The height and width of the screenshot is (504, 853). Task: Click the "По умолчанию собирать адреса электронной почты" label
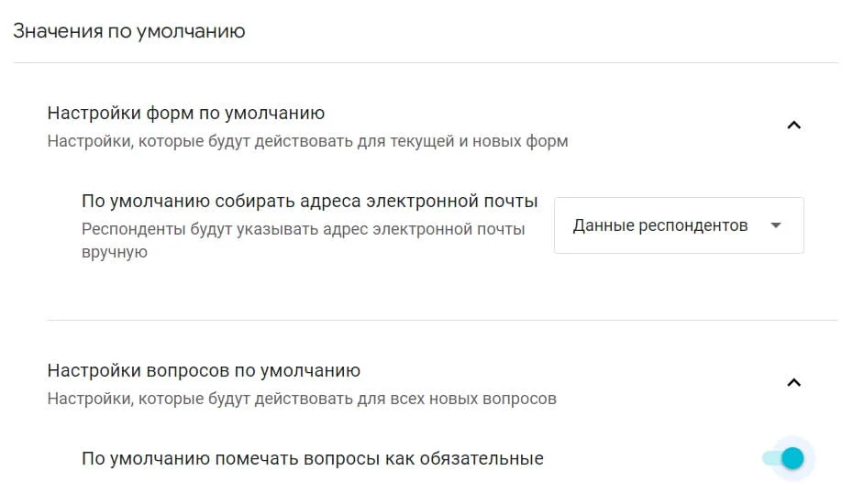click(x=309, y=202)
